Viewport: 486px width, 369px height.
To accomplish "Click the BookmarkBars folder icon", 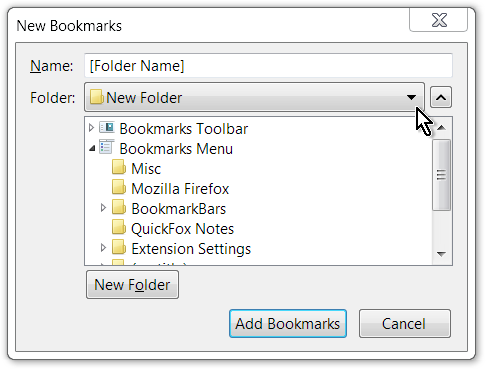I will tap(119, 208).
